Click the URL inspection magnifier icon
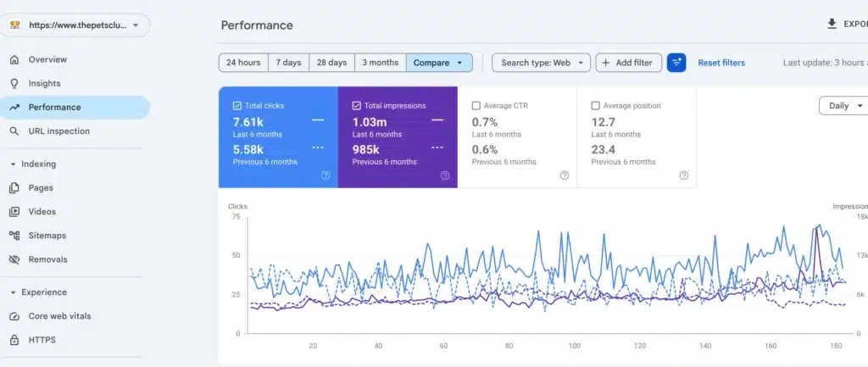Screen dimensions: 868x367 [14, 131]
